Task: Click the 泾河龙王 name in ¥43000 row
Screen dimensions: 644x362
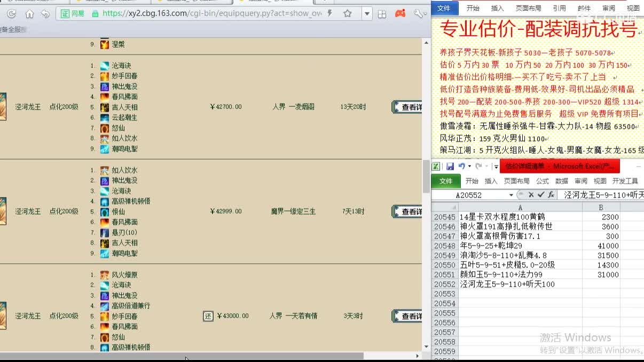Action: point(28,316)
